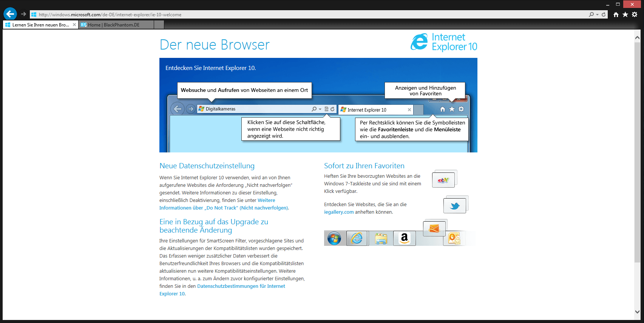This screenshot has width=644, height=323.
Task: Open Datenschutzbestimmungen für Internet Explorer 10 link
Action: tap(222, 290)
